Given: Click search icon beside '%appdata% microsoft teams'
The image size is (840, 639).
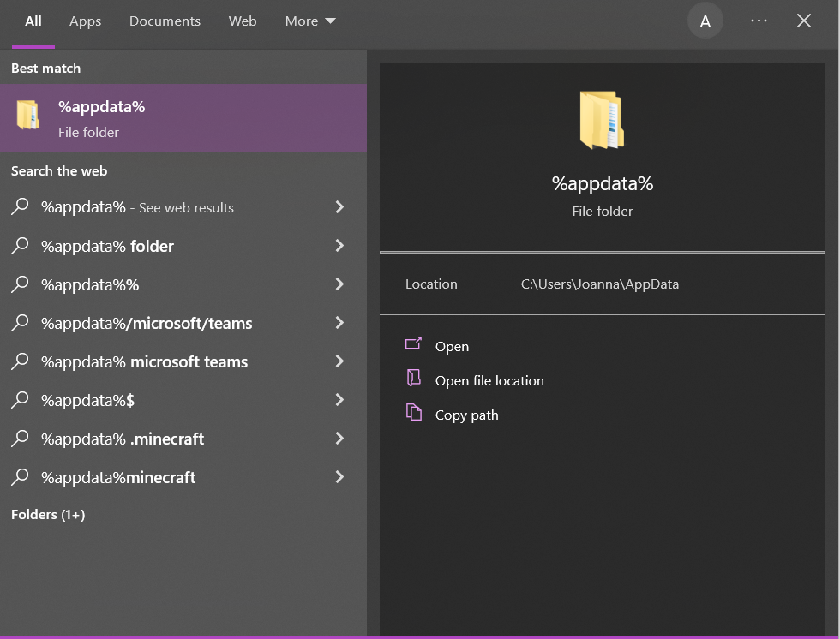Looking at the screenshot, I should [20, 361].
